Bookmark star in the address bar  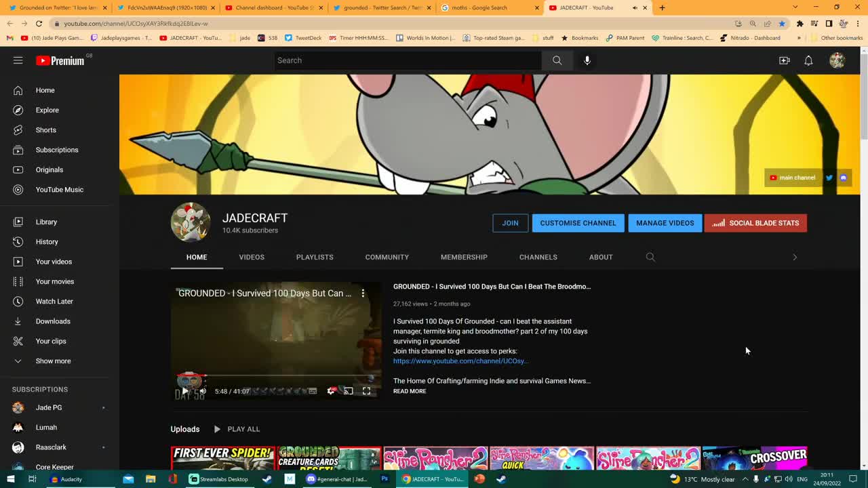[781, 23]
